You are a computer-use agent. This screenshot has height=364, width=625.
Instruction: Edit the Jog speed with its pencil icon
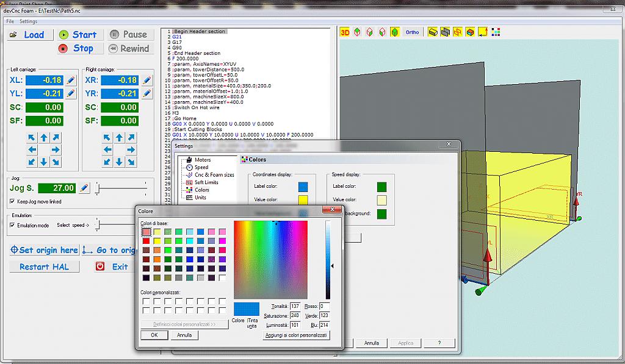click(84, 188)
